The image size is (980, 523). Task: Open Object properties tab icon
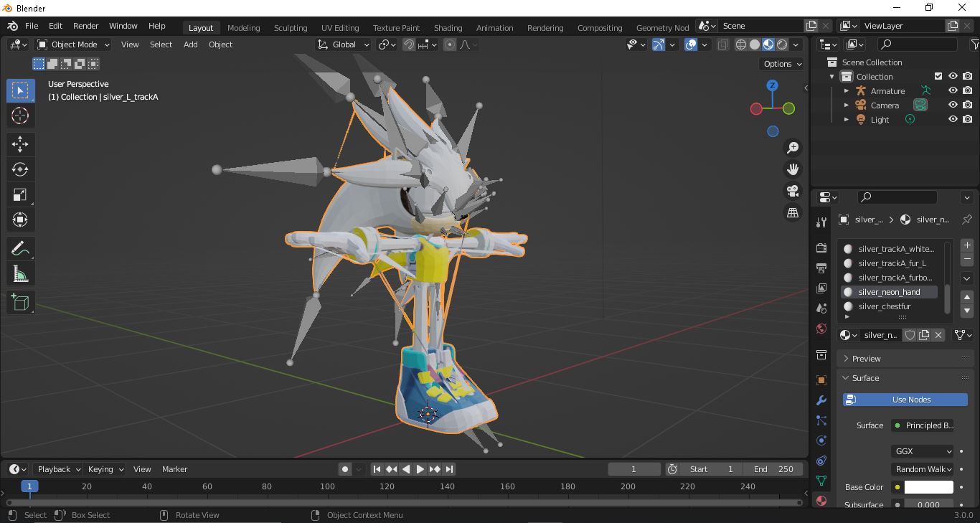pos(821,380)
